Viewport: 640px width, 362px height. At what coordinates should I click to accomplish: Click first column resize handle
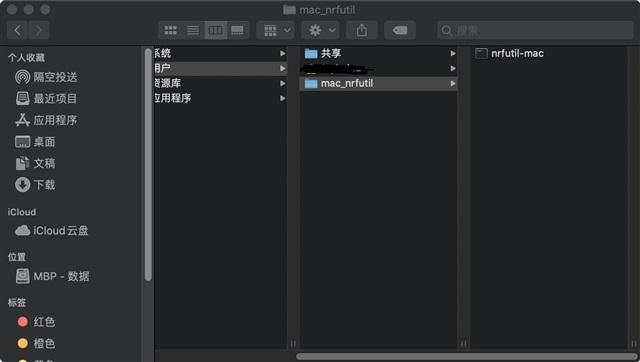(x=293, y=344)
